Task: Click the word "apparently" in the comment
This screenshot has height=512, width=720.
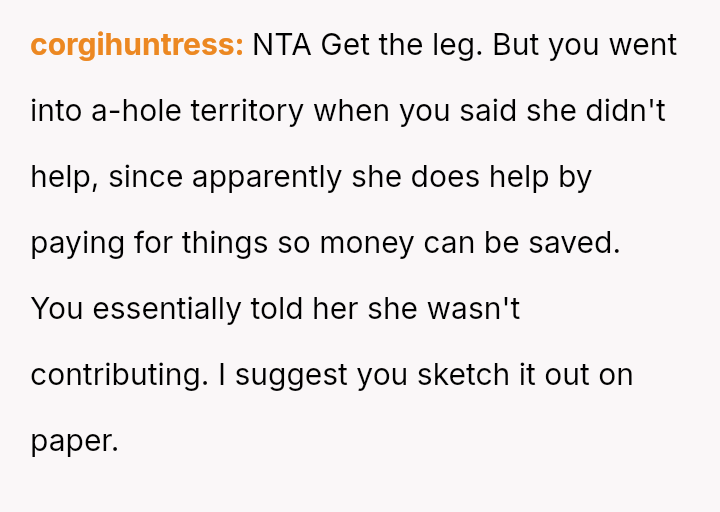Action: coord(267,177)
